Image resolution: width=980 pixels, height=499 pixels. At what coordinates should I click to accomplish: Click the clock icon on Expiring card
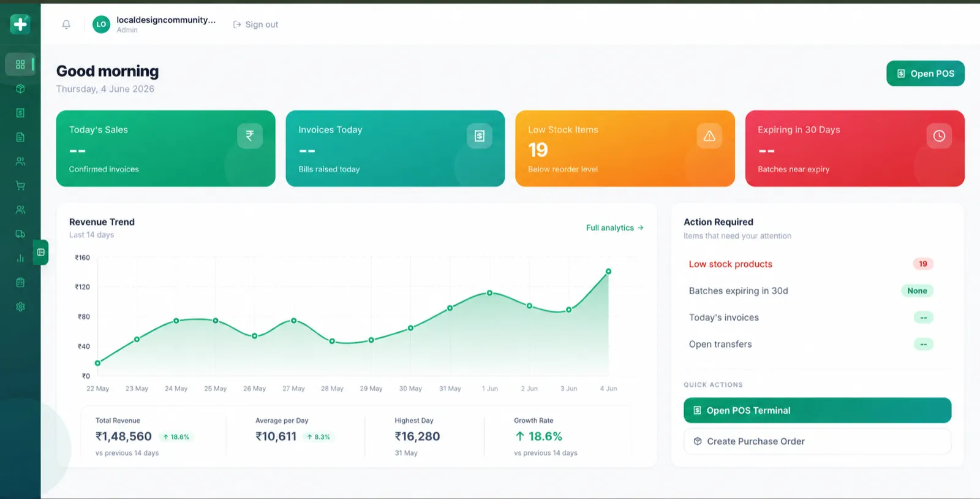pyautogui.click(x=939, y=135)
